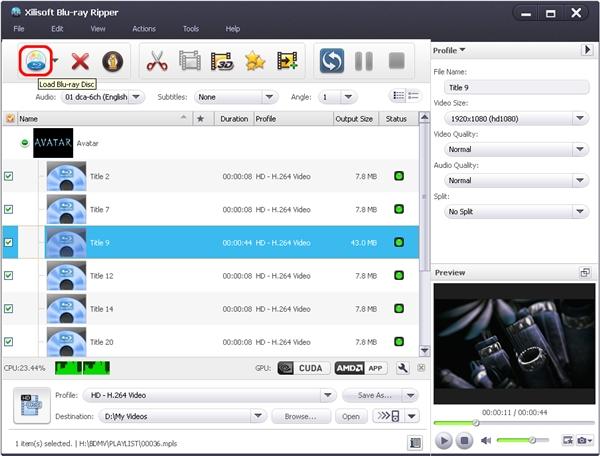
Task: Click the Open destination button
Action: click(351, 416)
